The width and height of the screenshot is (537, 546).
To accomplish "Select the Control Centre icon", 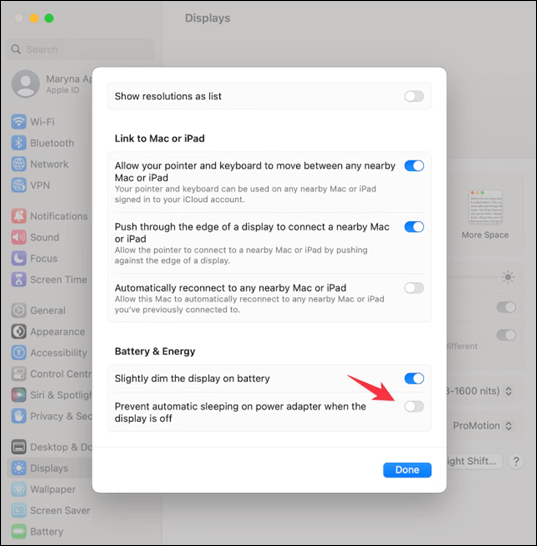I will (x=18, y=374).
